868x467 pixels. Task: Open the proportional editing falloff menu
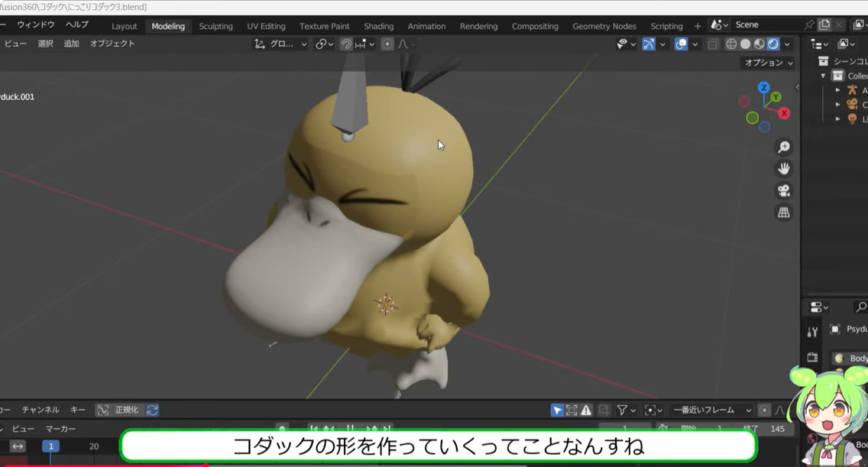tap(406, 44)
